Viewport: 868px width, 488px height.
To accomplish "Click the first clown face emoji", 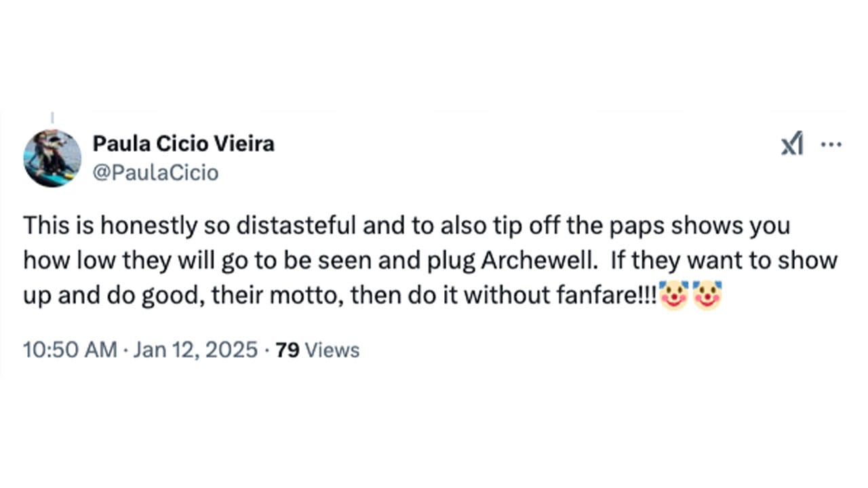I will [673, 296].
